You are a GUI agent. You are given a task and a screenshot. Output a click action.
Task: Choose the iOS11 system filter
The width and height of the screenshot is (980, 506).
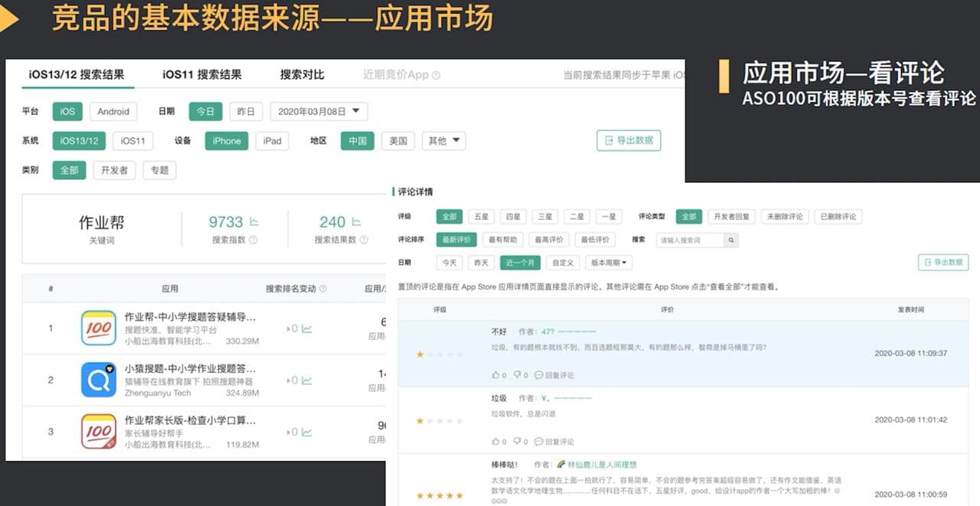132,141
